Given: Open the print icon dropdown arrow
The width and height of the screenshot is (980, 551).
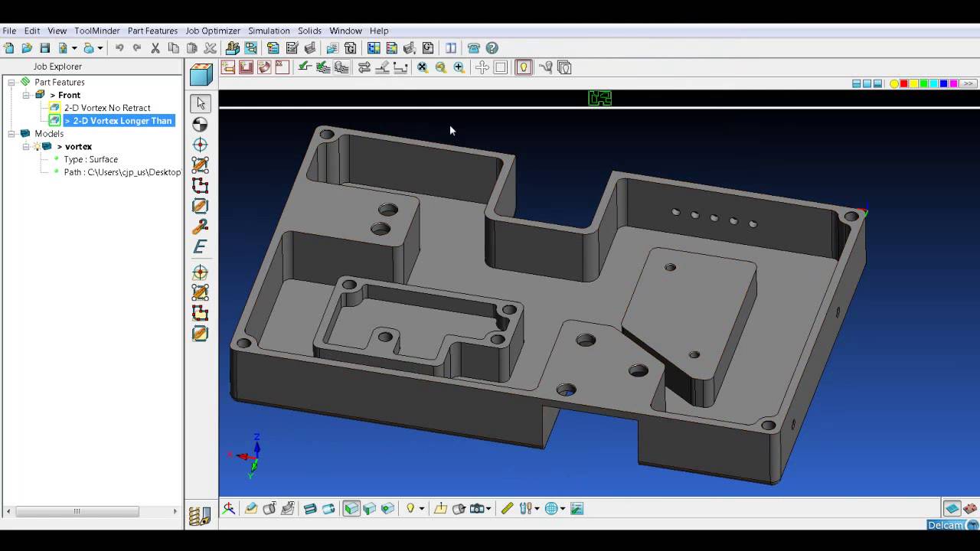Looking at the screenshot, I should pyautogui.click(x=100, y=48).
